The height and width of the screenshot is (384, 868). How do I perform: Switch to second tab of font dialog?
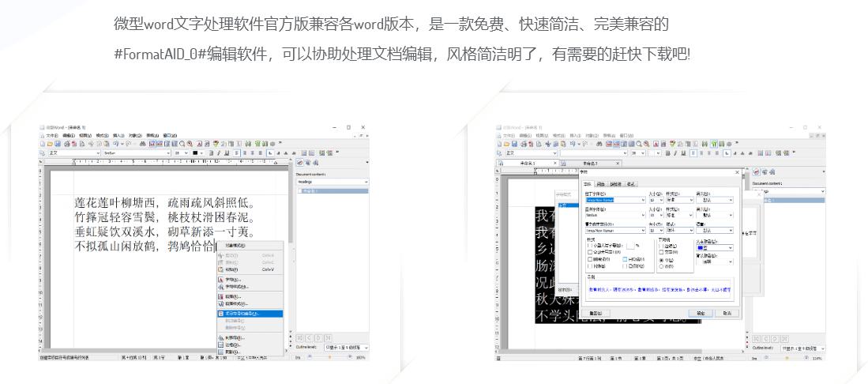click(x=600, y=184)
